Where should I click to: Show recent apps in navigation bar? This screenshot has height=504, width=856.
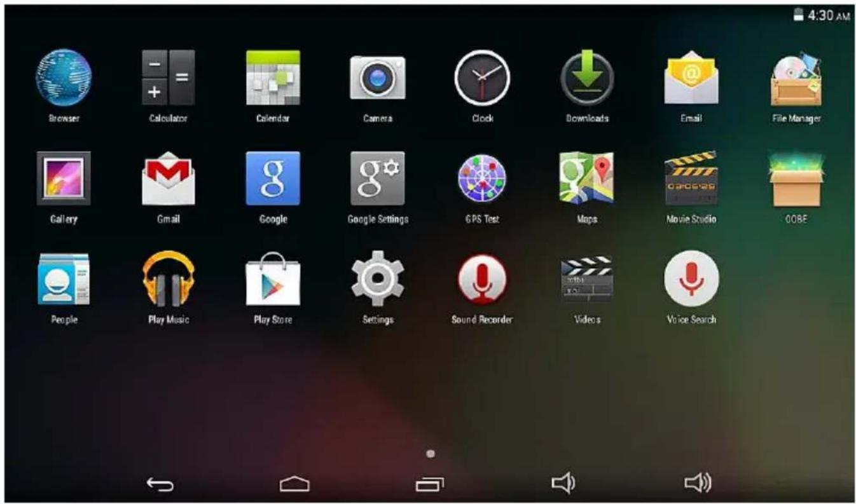tap(430, 485)
